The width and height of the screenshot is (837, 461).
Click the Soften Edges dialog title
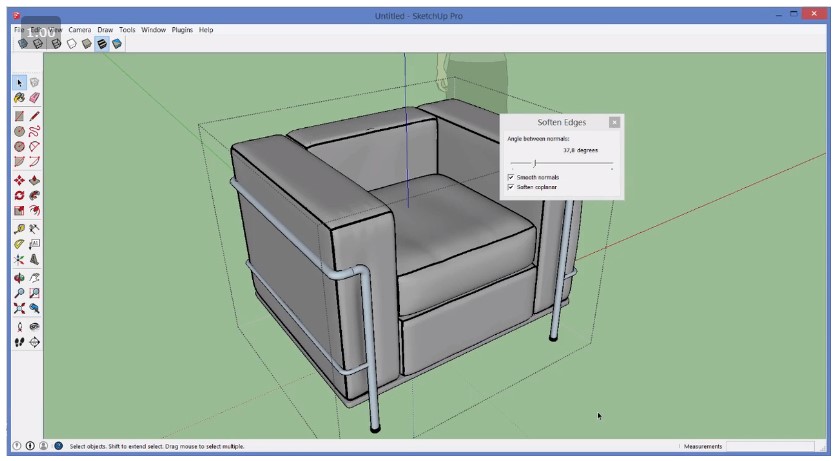562,122
